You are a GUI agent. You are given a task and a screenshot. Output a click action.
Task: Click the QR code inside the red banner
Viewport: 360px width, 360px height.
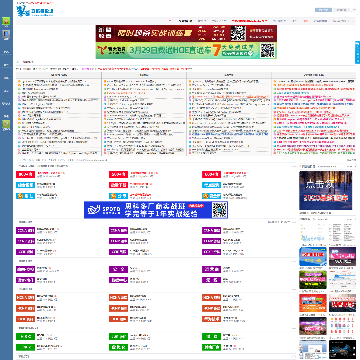(x=238, y=33)
